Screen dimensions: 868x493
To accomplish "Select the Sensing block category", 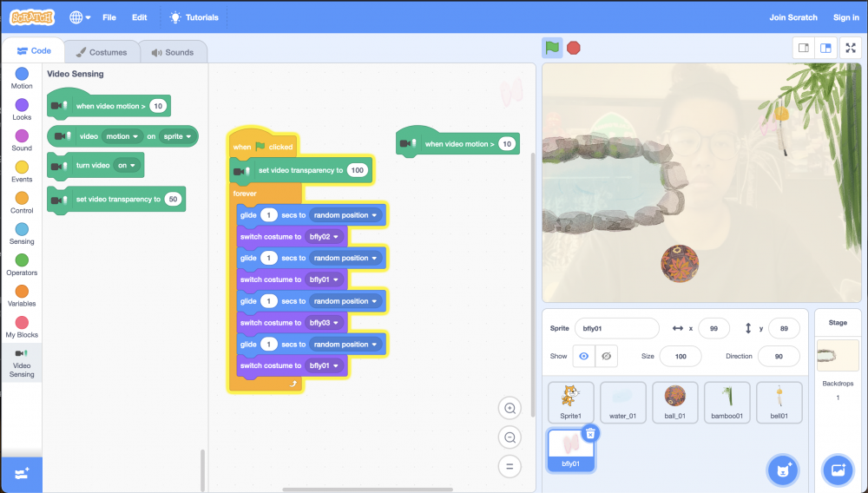I will pos(22,233).
